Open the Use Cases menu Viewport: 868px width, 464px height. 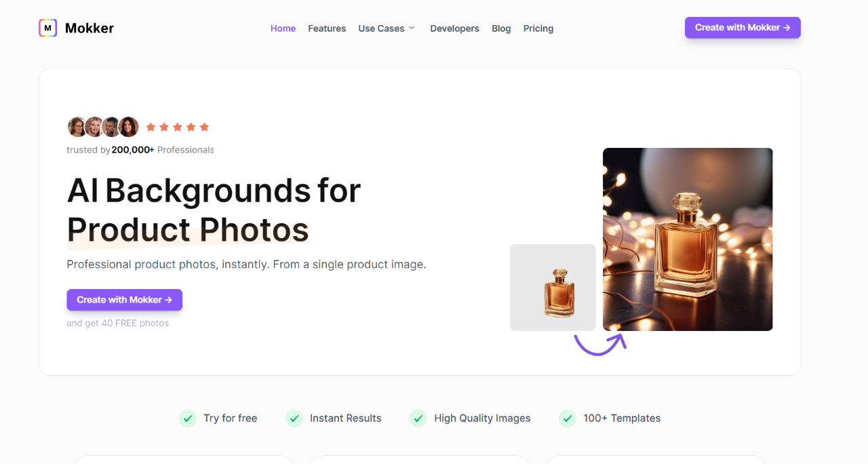[x=382, y=28]
